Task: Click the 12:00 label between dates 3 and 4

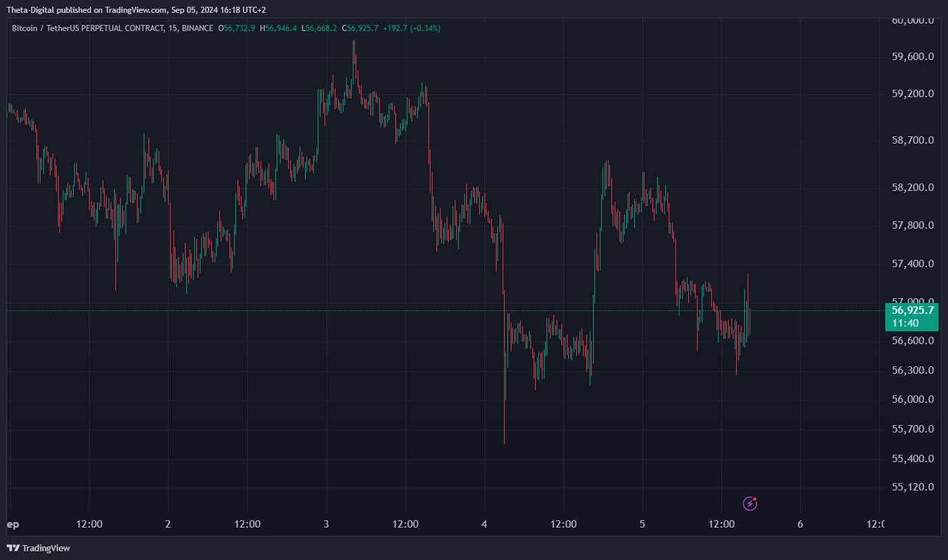Action: [406, 524]
